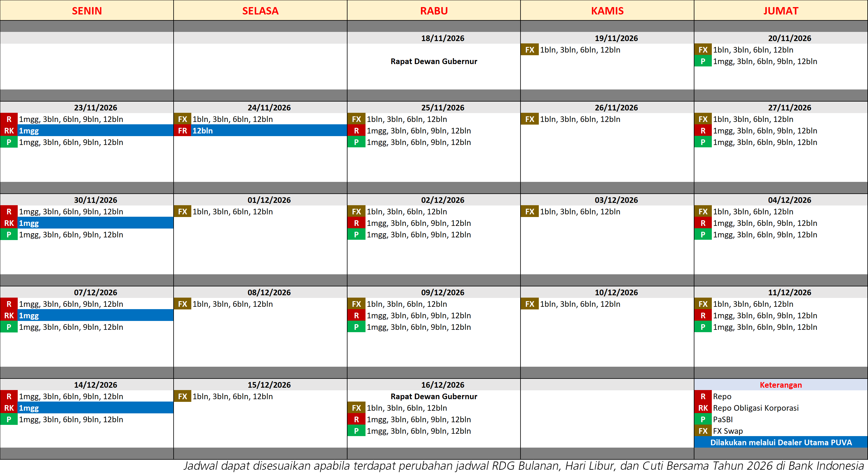868x473 pixels.
Task: Click the SENIN column header
Action: (87, 10)
